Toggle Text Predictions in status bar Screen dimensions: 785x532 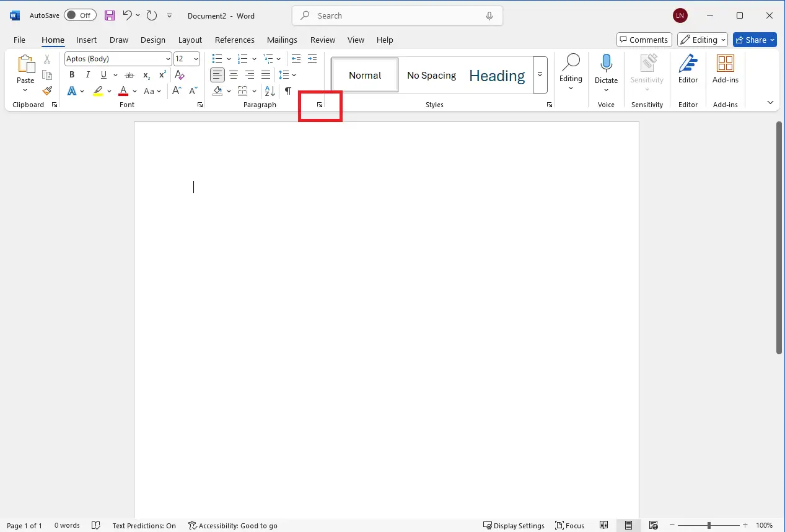[x=144, y=525]
